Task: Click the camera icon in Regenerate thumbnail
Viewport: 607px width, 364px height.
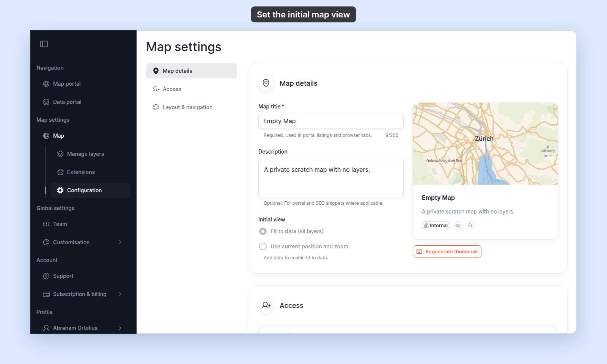Action: tap(419, 251)
